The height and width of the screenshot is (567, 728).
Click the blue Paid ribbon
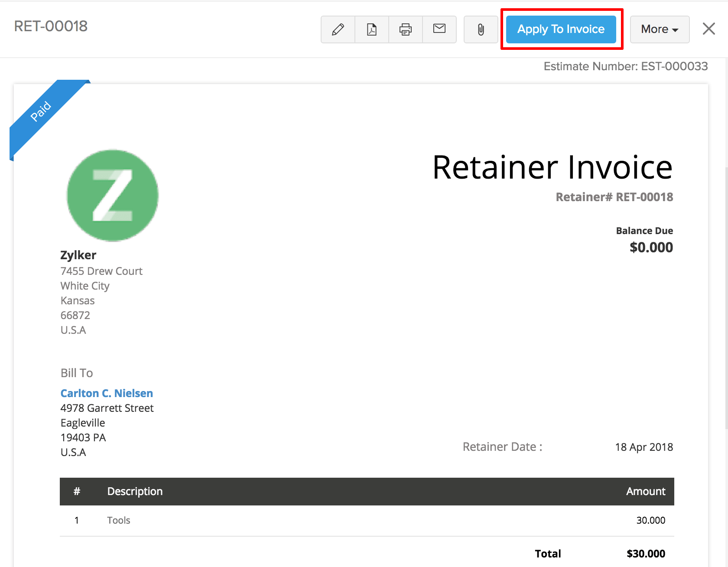pyautogui.click(x=42, y=111)
